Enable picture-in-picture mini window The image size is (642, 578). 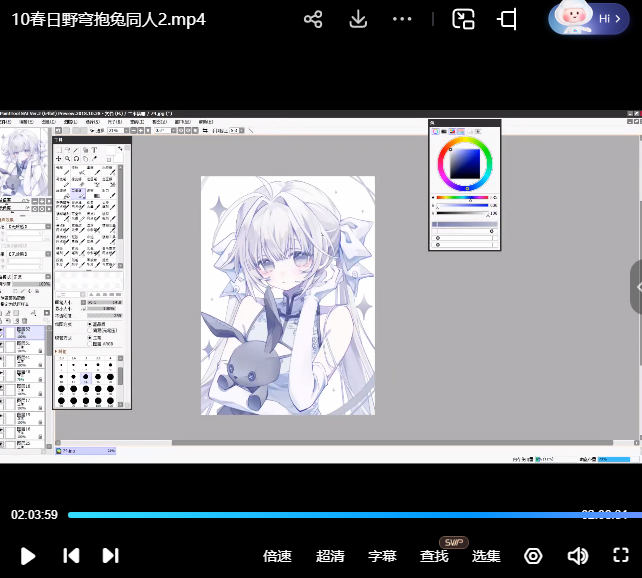point(463,19)
